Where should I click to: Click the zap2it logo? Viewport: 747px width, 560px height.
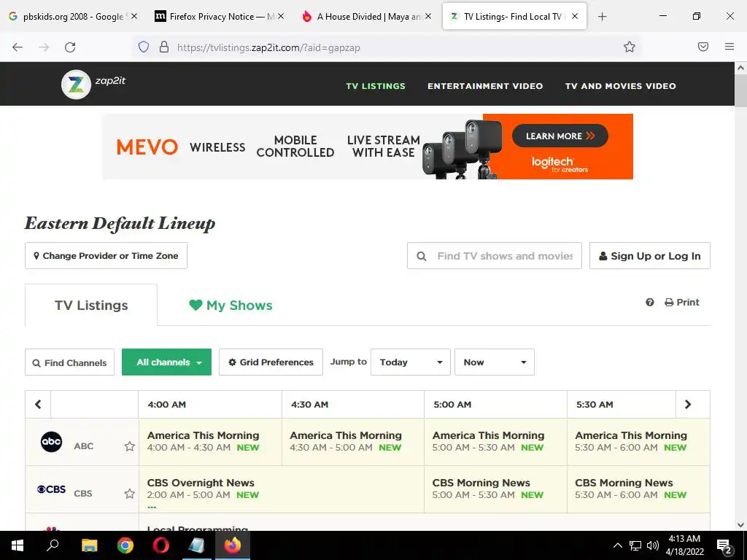point(93,85)
